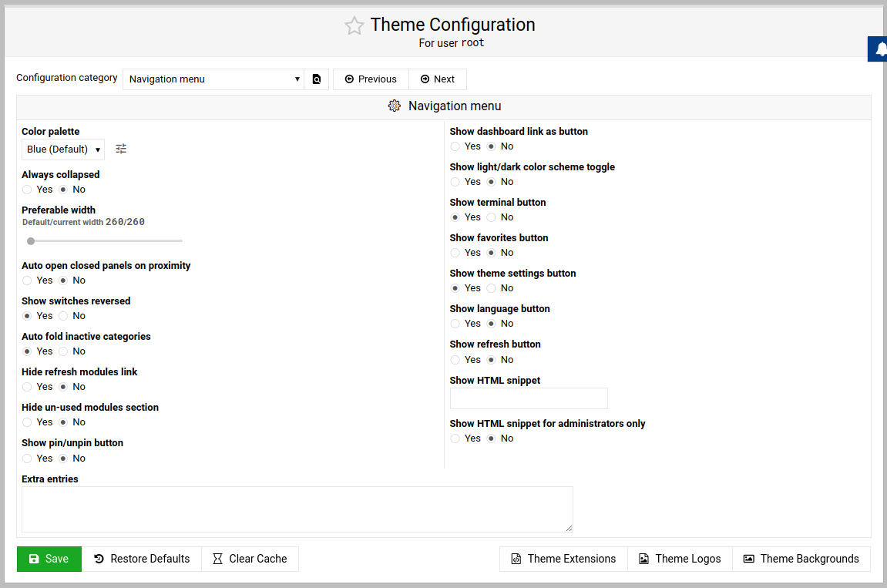This screenshot has width=887, height=588.
Task: Click the favorites star icon beside the title
Action: coord(354,26)
